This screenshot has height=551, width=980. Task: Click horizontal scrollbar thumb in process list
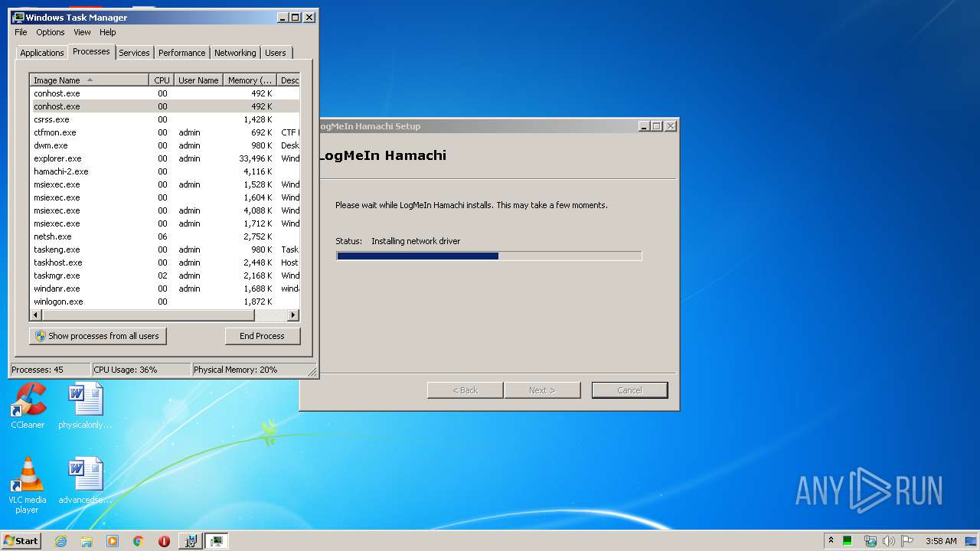tap(149, 315)
